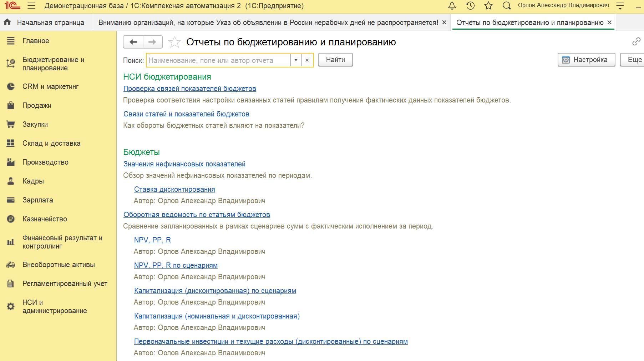This screenshot has height=361, width=644.
Task: Click the home icon on Начальная страница
Action: (7, 22)
